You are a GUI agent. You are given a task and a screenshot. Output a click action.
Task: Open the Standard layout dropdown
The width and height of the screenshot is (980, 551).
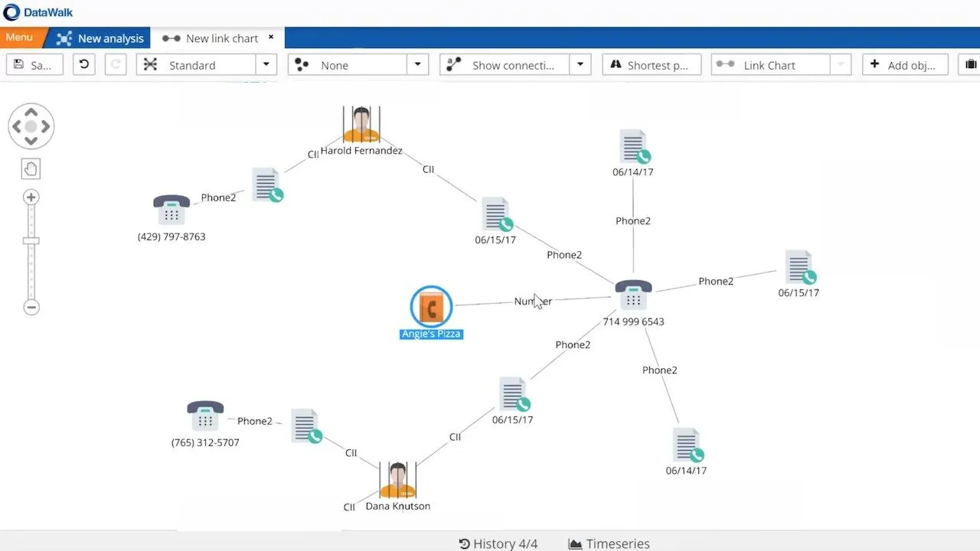tap(266, 64)
